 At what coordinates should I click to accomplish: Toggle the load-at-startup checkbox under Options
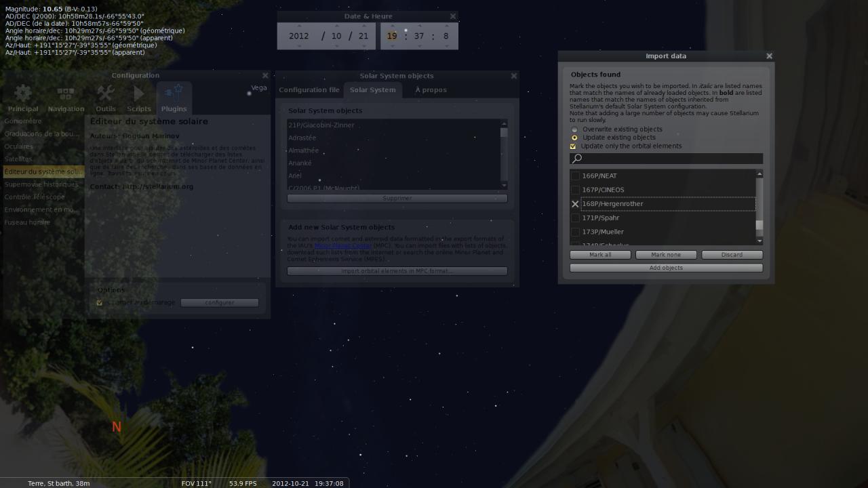coord(100,303)
